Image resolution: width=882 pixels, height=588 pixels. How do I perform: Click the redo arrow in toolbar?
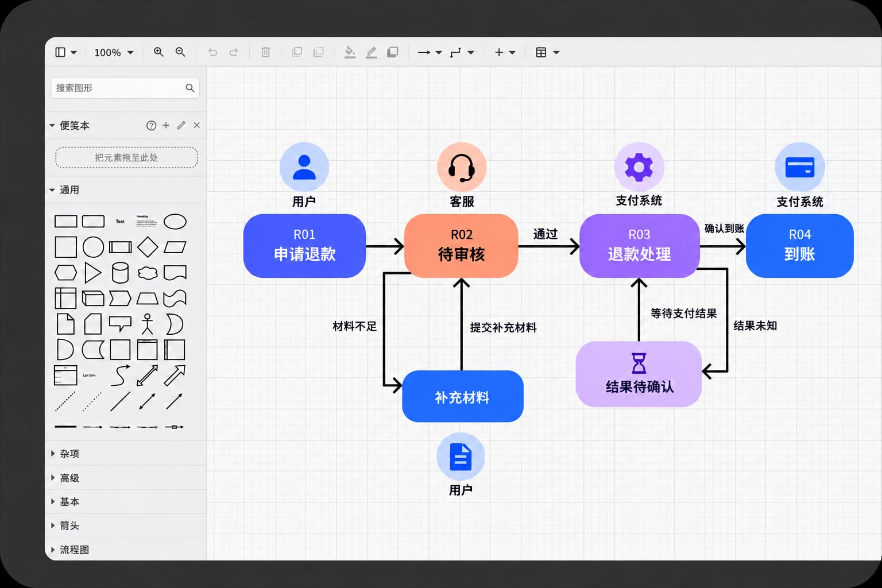click(234, 52)
